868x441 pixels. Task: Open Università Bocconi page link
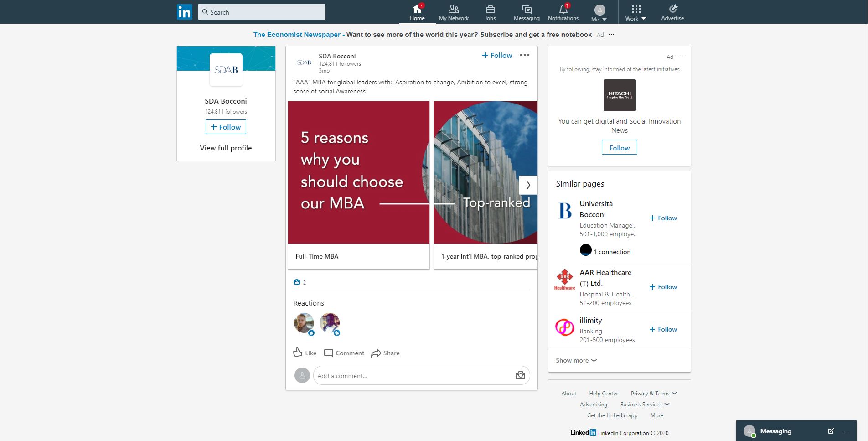pyautogui.click(x=596, y=209)
